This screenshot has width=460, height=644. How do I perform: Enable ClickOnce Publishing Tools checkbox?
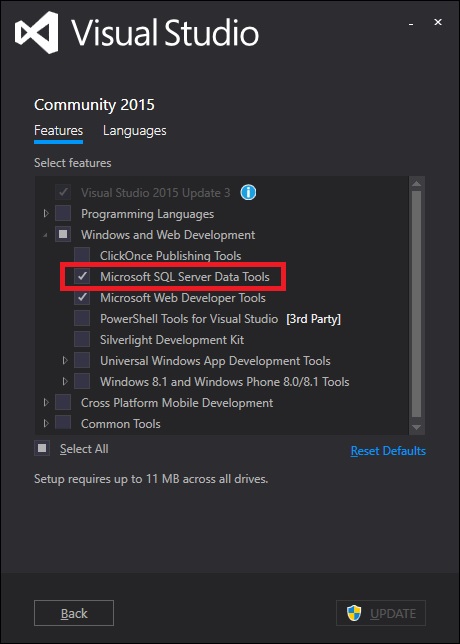(82, 255)
